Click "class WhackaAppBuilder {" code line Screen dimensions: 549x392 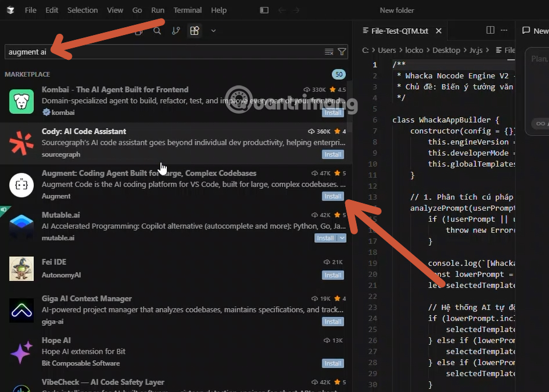pos(446,120)
